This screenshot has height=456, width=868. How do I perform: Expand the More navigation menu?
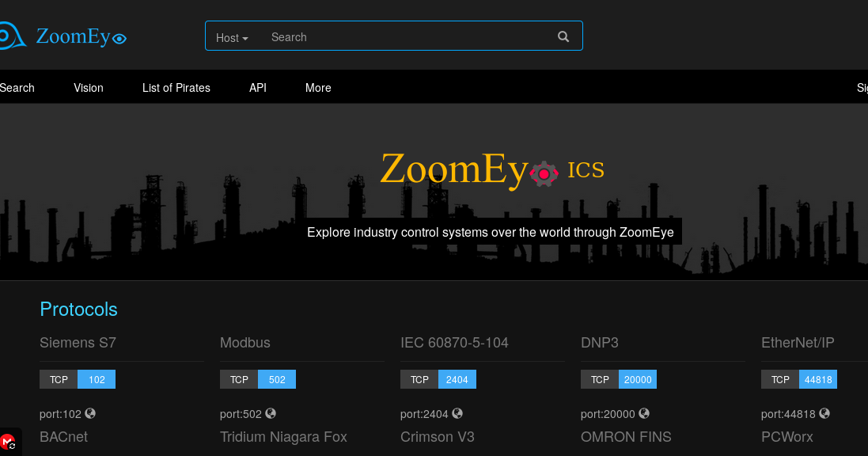(x=318, y=88)
